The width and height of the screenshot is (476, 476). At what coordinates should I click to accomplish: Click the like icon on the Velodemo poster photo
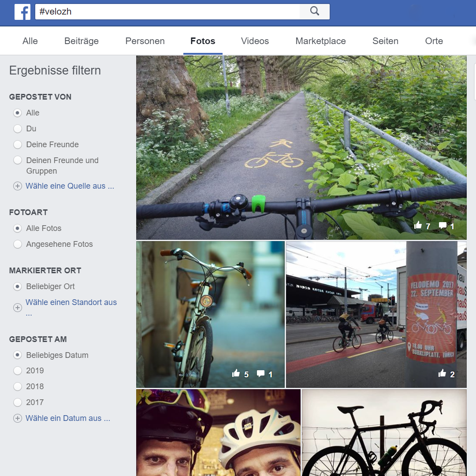click(442, 374)
